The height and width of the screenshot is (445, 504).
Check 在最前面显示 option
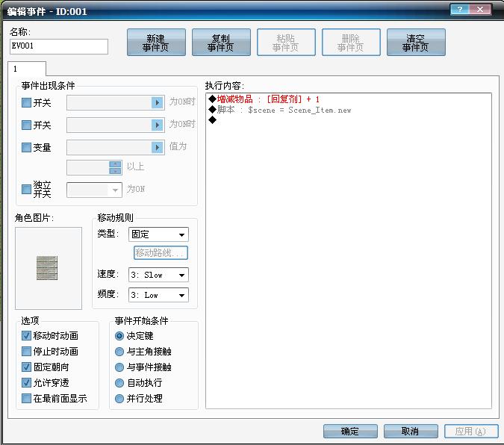tap(26, 399)
